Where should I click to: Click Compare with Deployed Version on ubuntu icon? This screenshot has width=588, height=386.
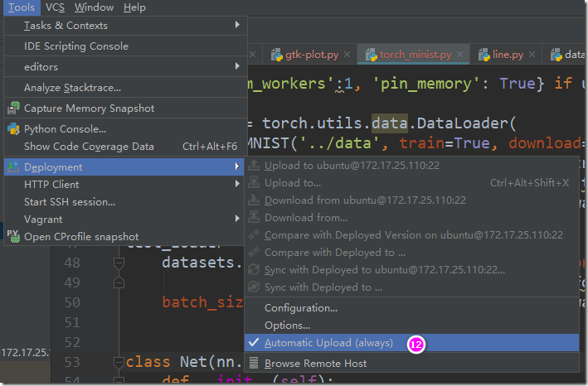click(254, 234)
